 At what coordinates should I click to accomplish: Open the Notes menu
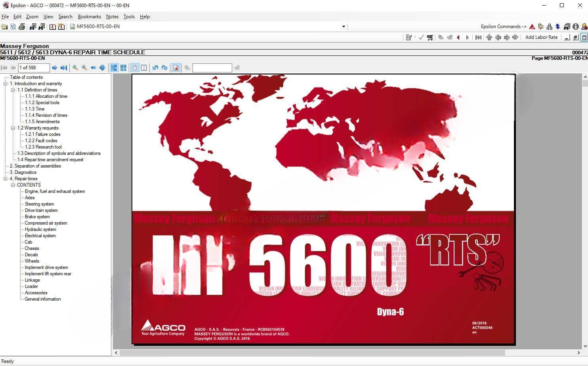pos(112,17)
